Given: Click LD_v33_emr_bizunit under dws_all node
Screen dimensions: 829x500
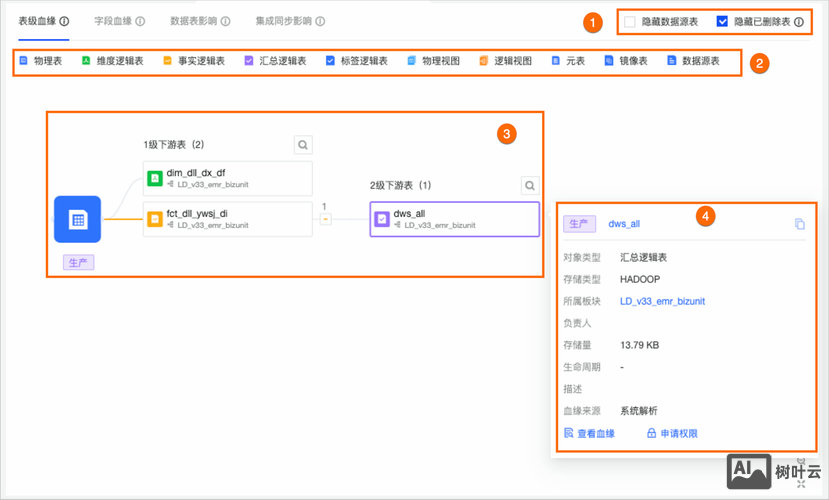Looking at the screenshot, I should click(440, 225).
